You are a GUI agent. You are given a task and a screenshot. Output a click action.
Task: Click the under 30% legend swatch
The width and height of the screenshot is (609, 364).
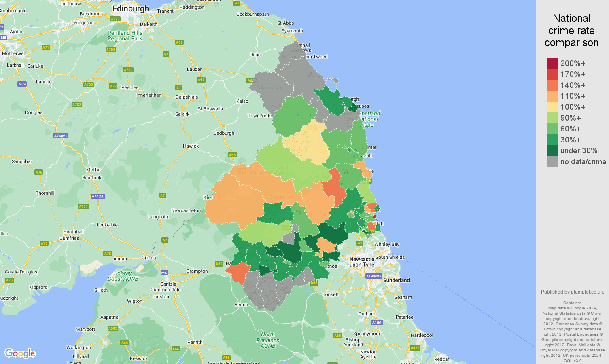coord(552,150)
